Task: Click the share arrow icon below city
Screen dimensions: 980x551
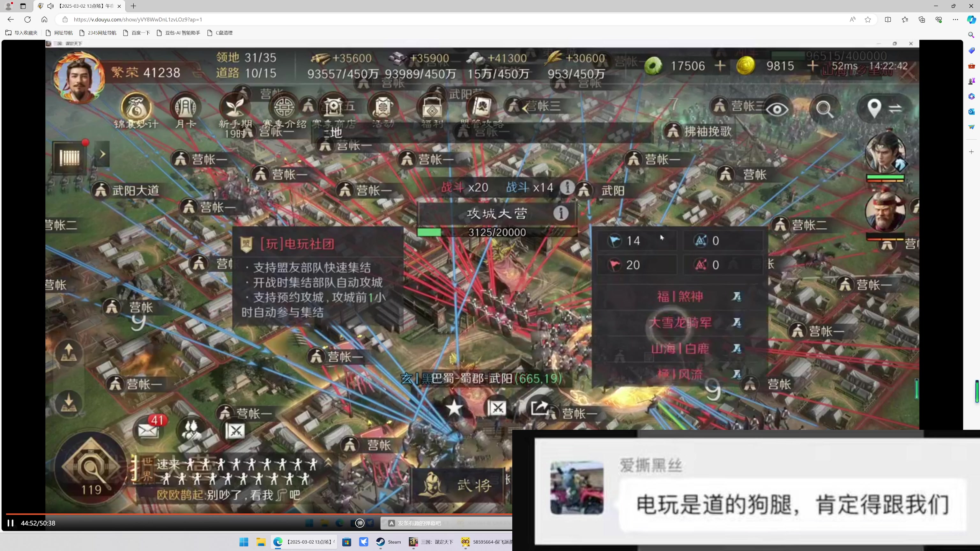Action: [539, 408]
